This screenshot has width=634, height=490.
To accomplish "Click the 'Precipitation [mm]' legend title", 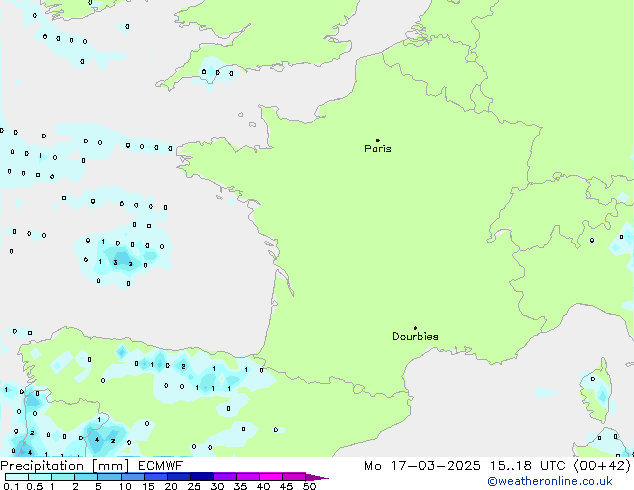I will point(65,466).
